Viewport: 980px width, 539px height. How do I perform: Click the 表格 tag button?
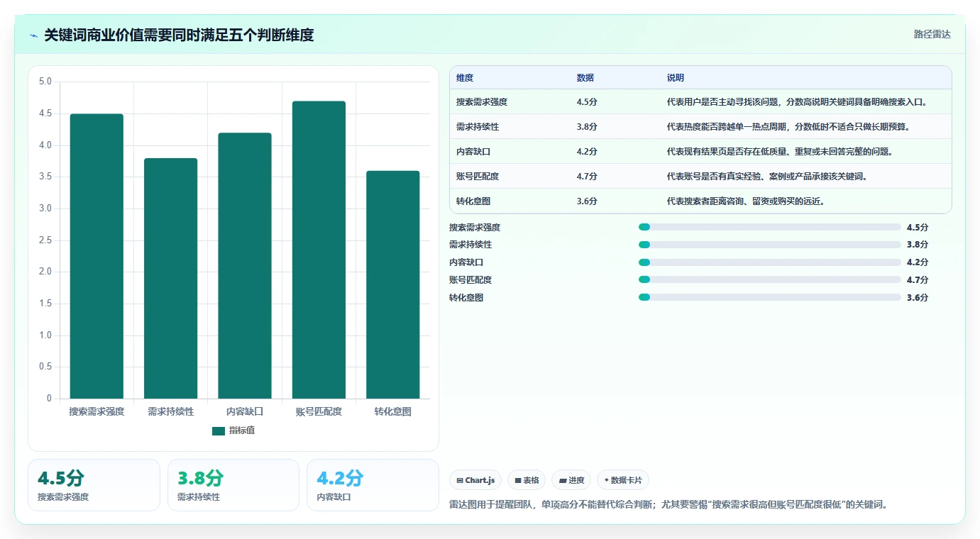pos(527,480)
